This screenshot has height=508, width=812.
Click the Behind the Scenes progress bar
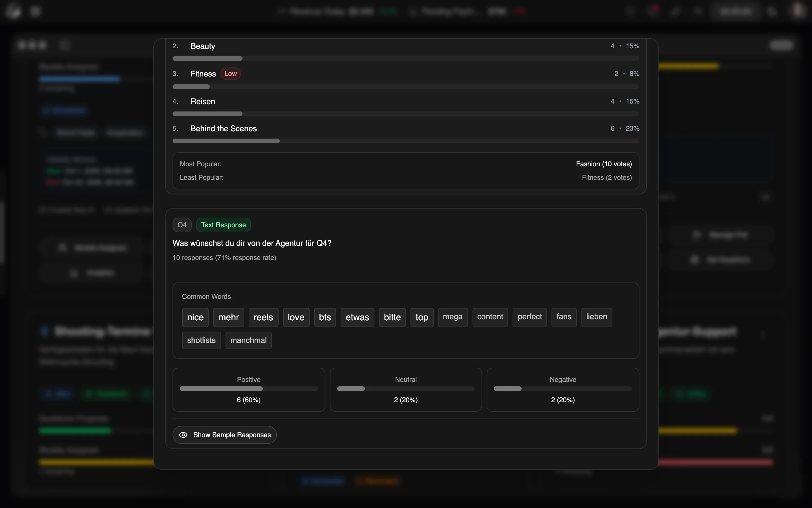(x=406, y=141)
